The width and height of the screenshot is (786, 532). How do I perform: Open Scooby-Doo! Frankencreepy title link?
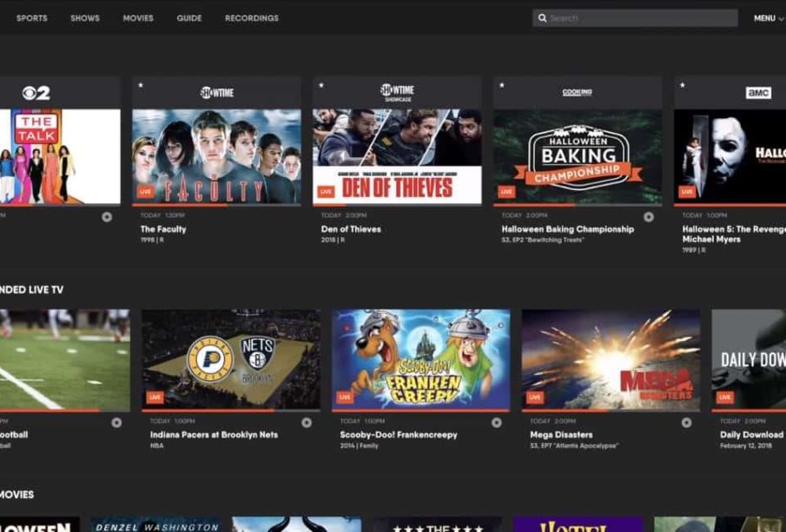click(399, 435)
